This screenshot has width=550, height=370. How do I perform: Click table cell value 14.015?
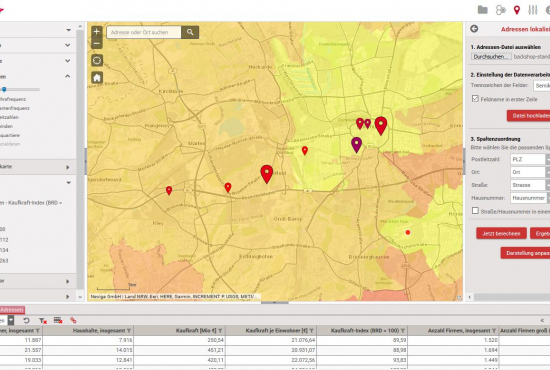124,350
